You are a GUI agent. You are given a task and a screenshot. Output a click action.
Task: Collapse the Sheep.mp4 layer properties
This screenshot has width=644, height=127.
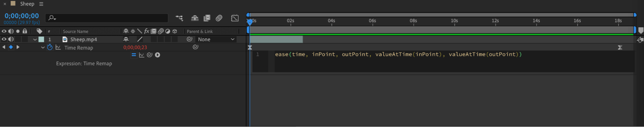point(35,40)
